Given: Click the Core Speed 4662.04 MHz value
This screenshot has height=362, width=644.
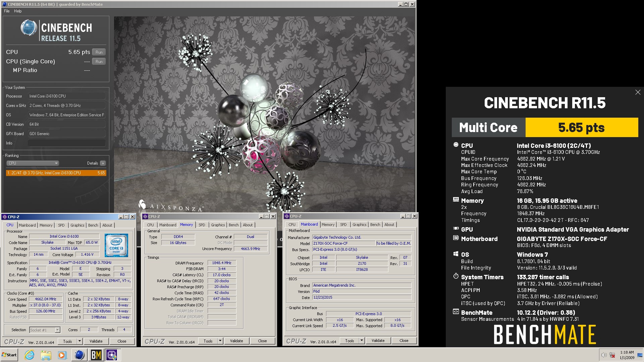Looking at the screenshot, I should tap(46, 299).
